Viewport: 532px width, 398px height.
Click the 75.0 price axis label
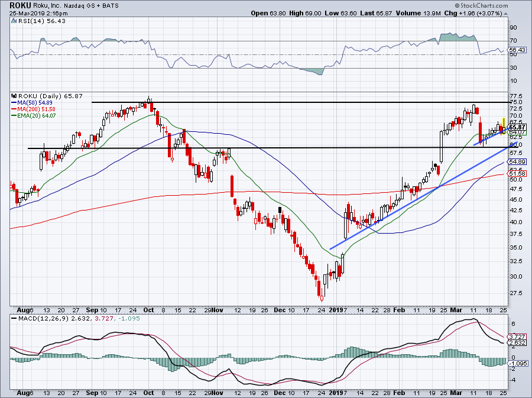[x=515, y=102]
